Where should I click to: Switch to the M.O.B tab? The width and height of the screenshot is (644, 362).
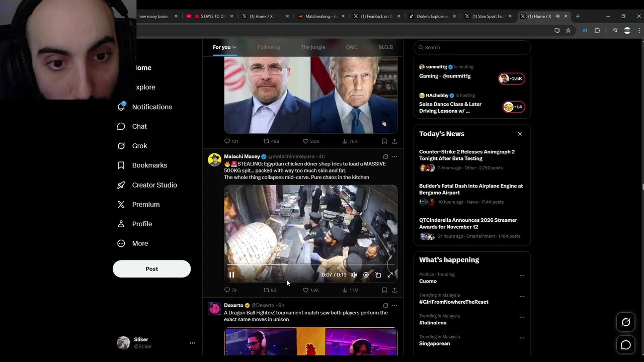tap(385, 47)
